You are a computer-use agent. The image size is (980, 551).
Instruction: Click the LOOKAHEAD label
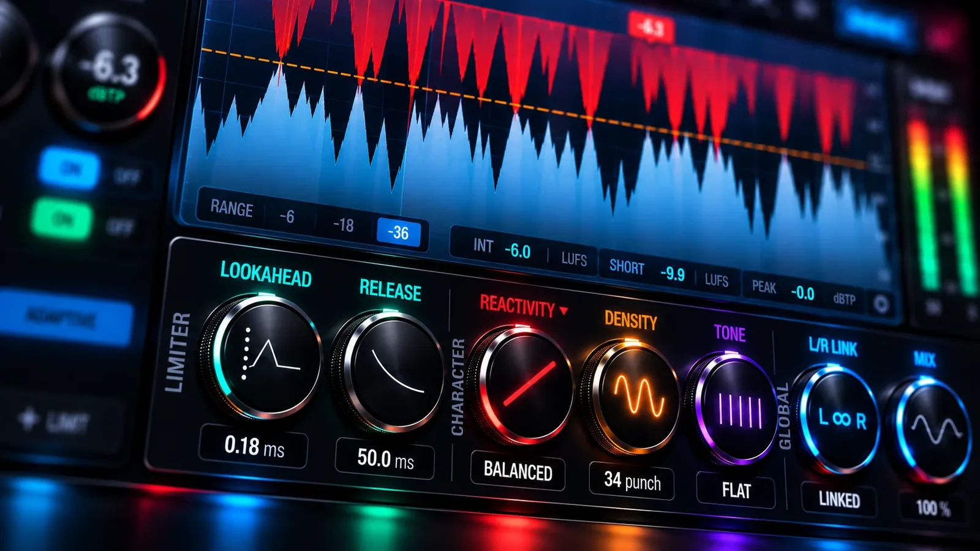pos(266,274)
